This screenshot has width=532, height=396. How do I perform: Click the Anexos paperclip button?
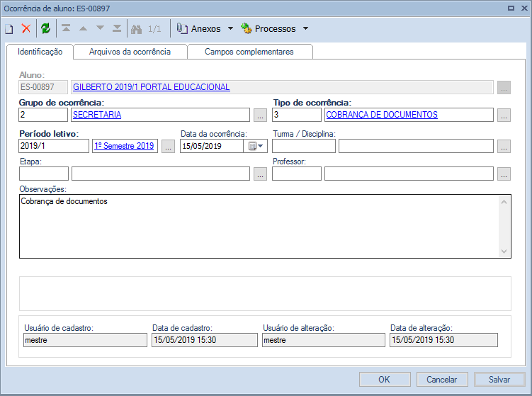click(198, 29)
